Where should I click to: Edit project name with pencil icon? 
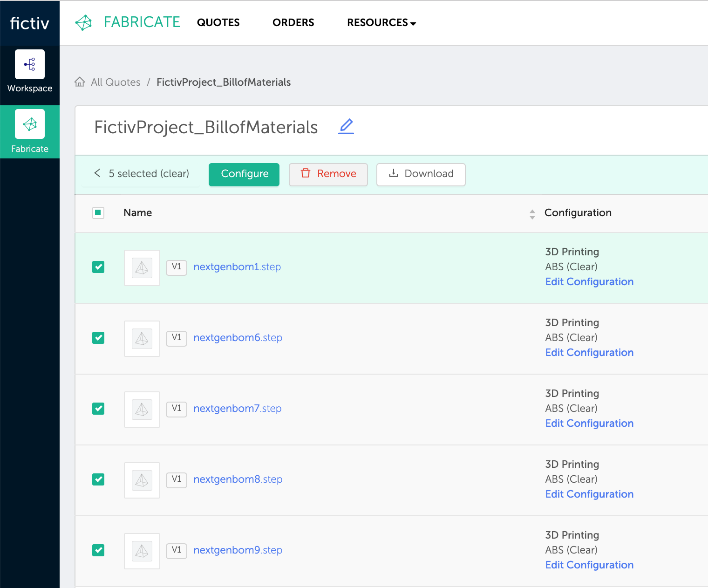pos(346,127)
